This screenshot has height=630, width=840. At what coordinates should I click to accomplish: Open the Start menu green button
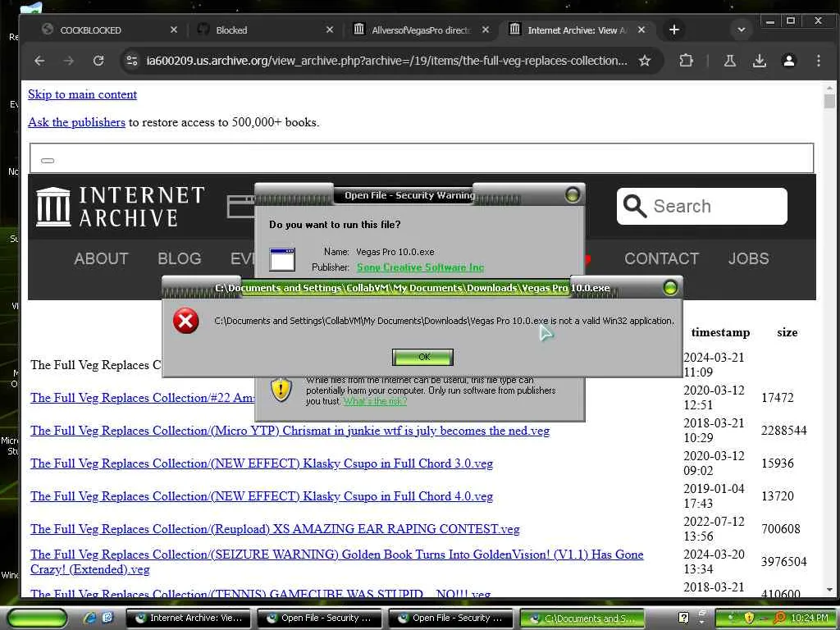pyautogui.click(x=37, y=618)
